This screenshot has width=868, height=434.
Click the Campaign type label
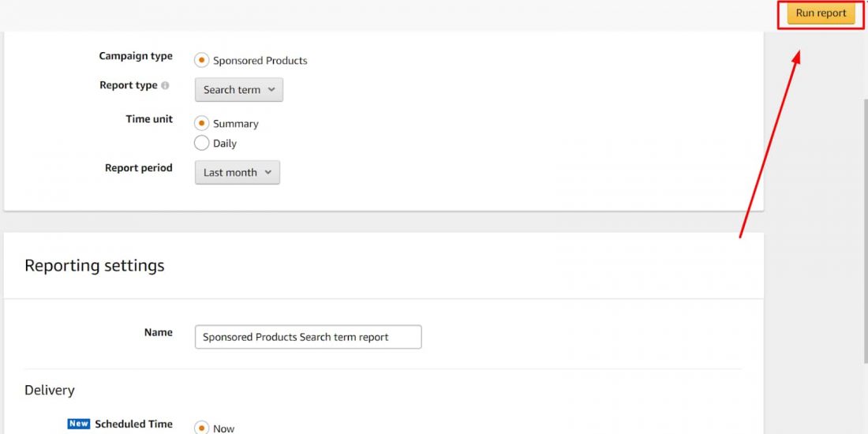point(136,56)
